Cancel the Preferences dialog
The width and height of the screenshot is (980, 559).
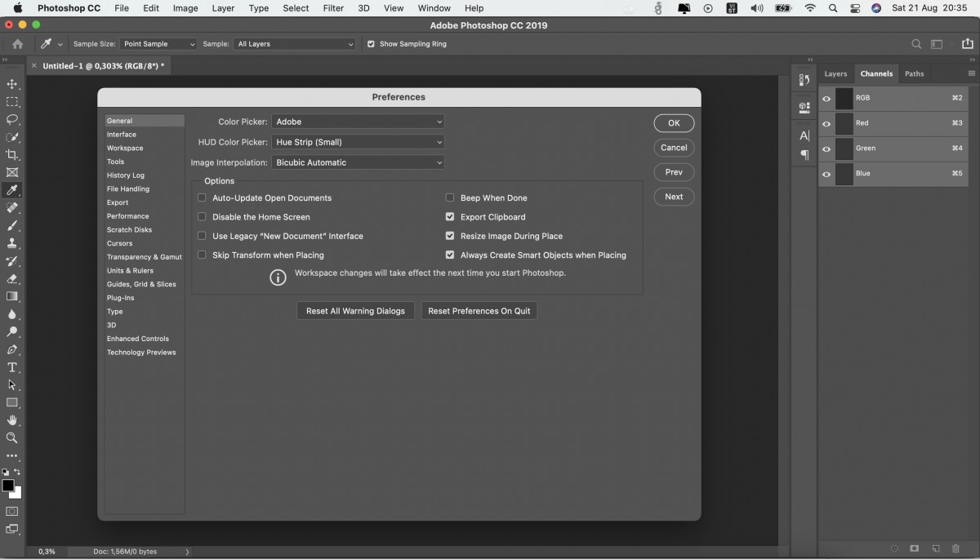674,148
